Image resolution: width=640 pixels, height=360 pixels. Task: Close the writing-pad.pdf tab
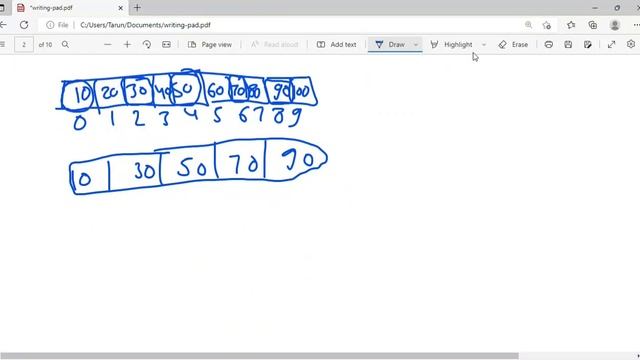click(120, 8)
